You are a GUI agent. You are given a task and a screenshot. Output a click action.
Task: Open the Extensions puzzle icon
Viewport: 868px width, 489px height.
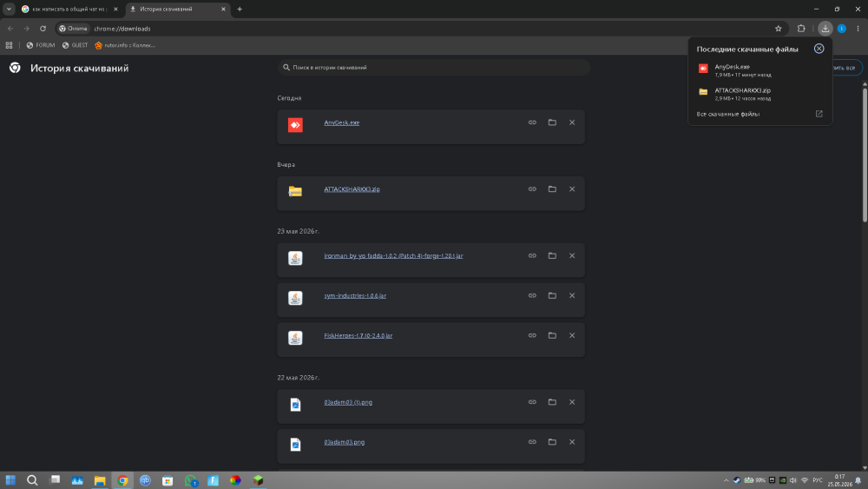[801, 29]
